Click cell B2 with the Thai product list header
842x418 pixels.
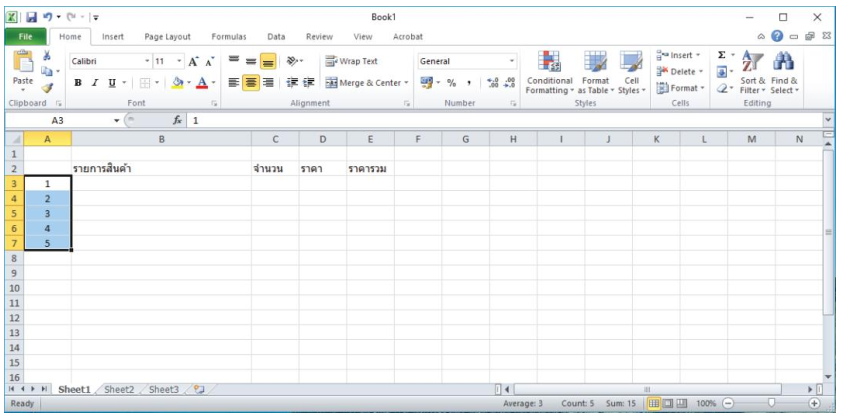[160, 169]
